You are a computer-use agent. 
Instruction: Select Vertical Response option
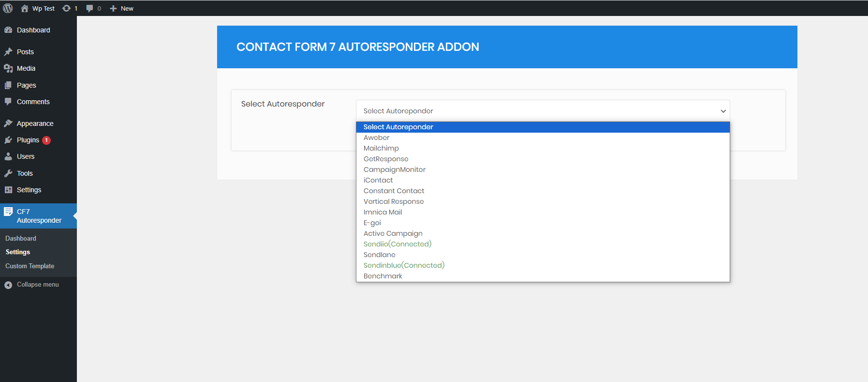coord(543,201)
